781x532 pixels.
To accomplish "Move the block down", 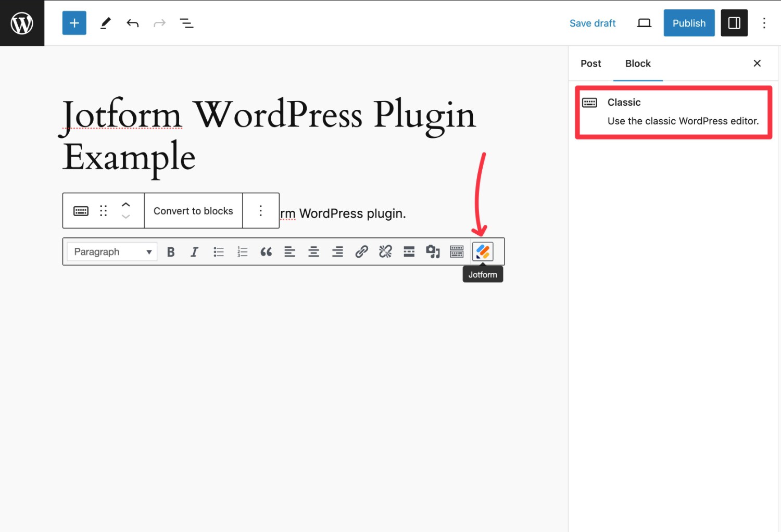I will [126, 217].
